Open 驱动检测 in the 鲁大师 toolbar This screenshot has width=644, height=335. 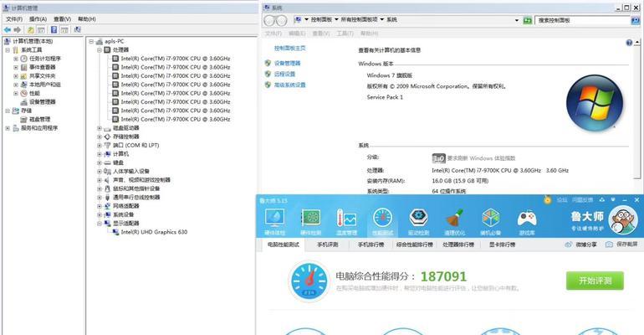tap(418, 222)
